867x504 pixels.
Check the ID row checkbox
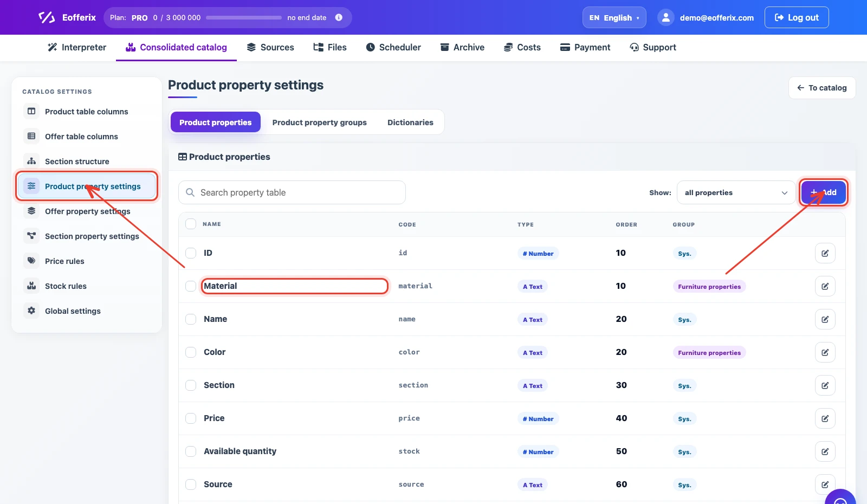(x=191, y=253)
